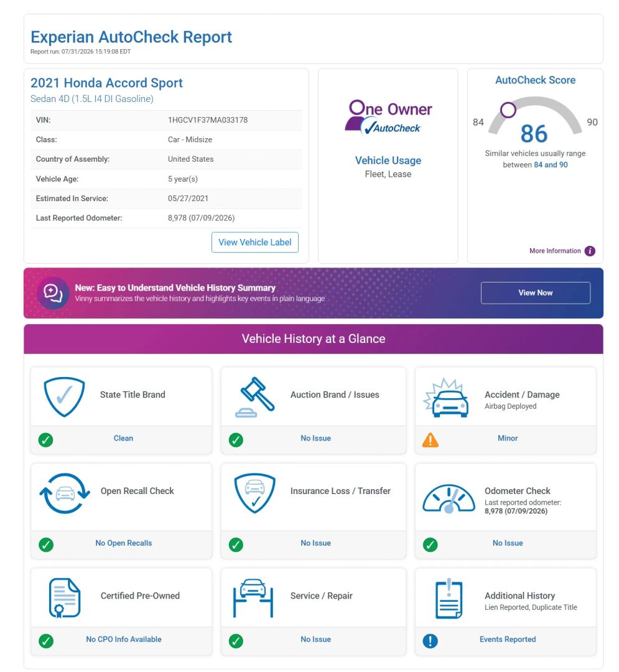
Task: Click the Vehicle Usage heading
Action: pyautogui.click(x=388, y=161)
